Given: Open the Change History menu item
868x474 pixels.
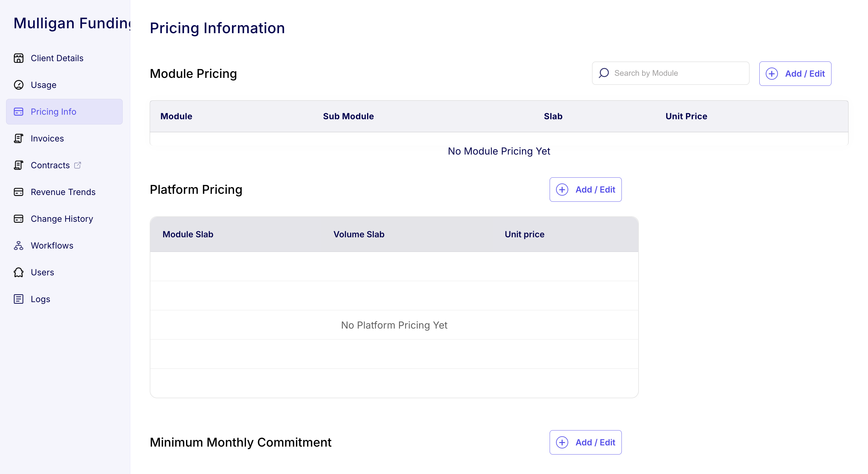Looking at the screenshot, I should [62, 219].
